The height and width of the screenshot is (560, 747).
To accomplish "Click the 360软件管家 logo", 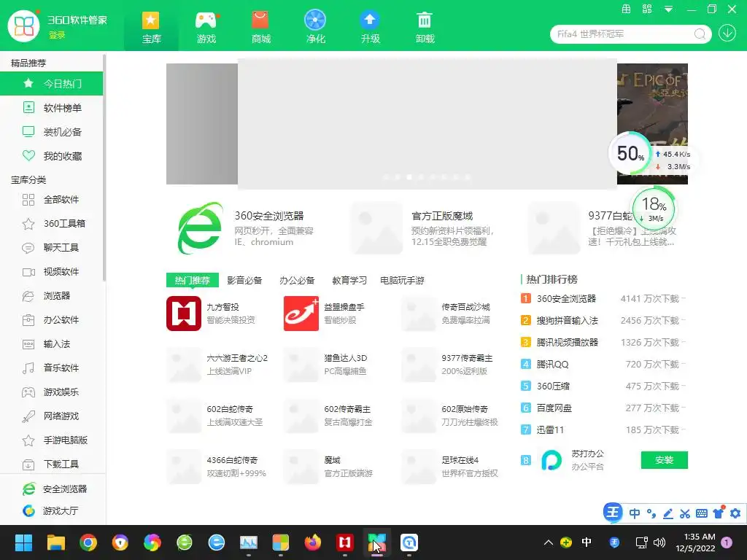I will [x=23, y=26].
